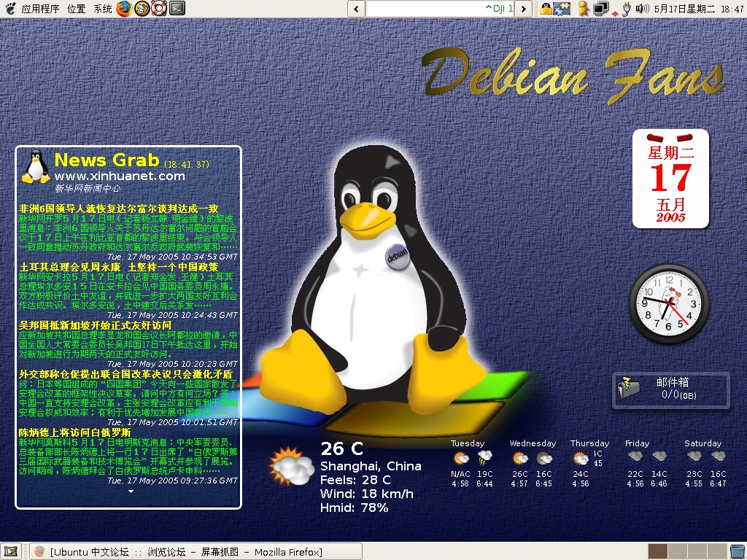Click the Show Desktop button in bottom panel
747x560 pixels.
point(11,551)
